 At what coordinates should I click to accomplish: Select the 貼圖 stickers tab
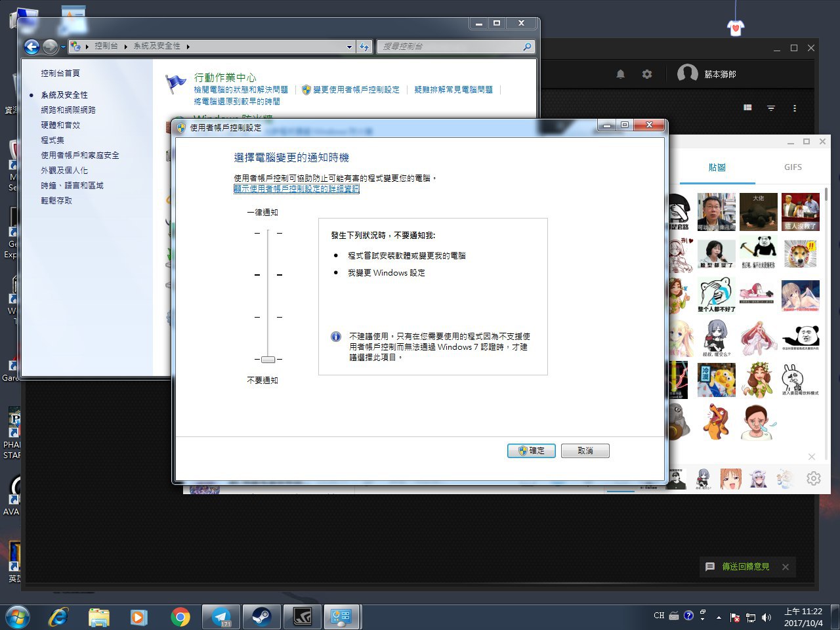pyautogui.click(x=717, y=167)
